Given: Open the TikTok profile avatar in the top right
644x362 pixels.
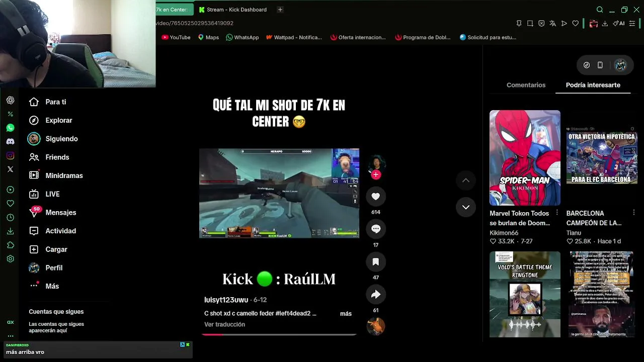Looking at the screenshot, I should [x=620, y=65].
